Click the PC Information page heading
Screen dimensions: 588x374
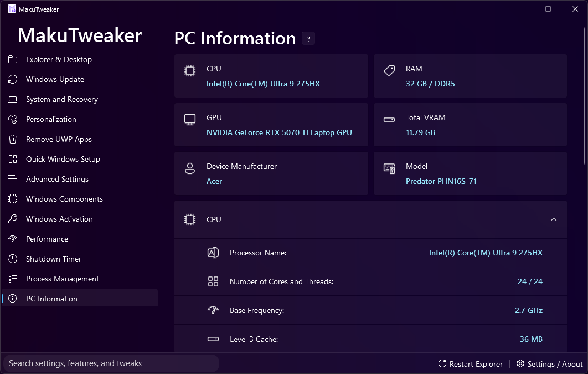(235, 38)
